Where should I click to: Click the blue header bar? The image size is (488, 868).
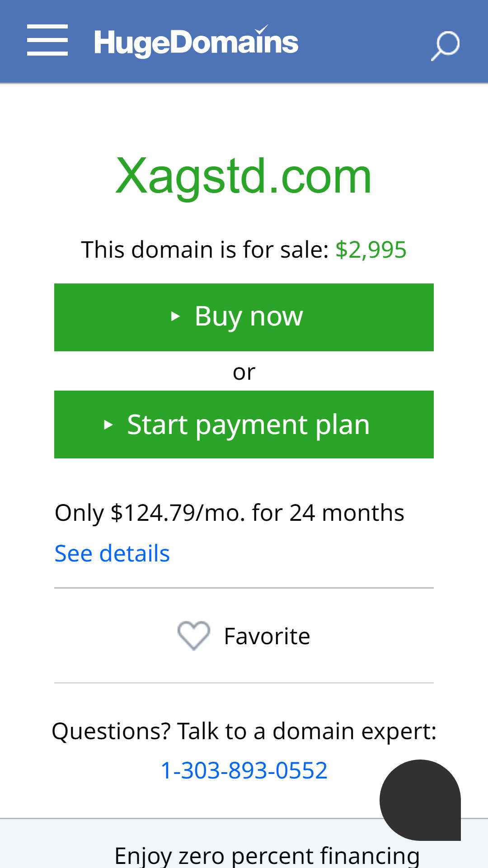click(x=244, y=42)
